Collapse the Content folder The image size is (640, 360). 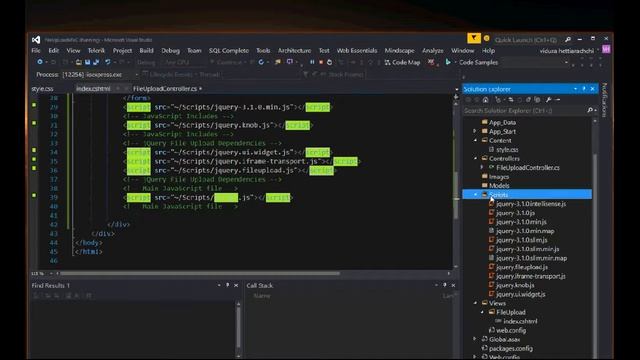tap(475, 140)
